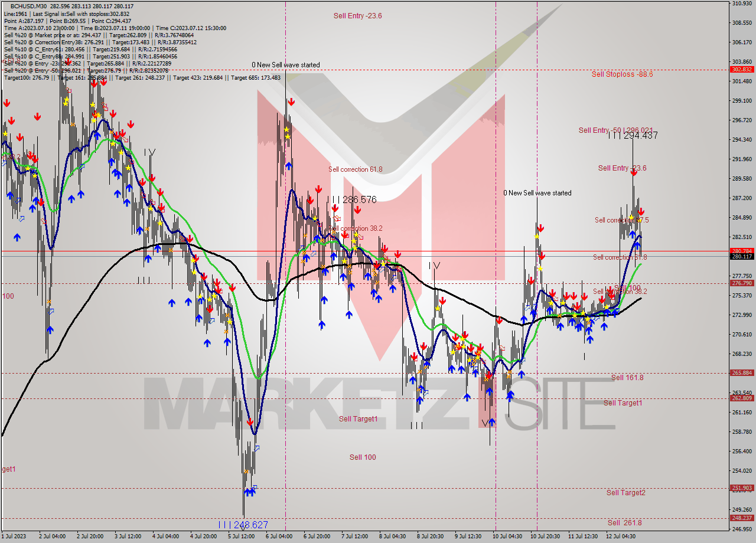Click the '4 Jul 04:00' time axis label

point(165,537)
